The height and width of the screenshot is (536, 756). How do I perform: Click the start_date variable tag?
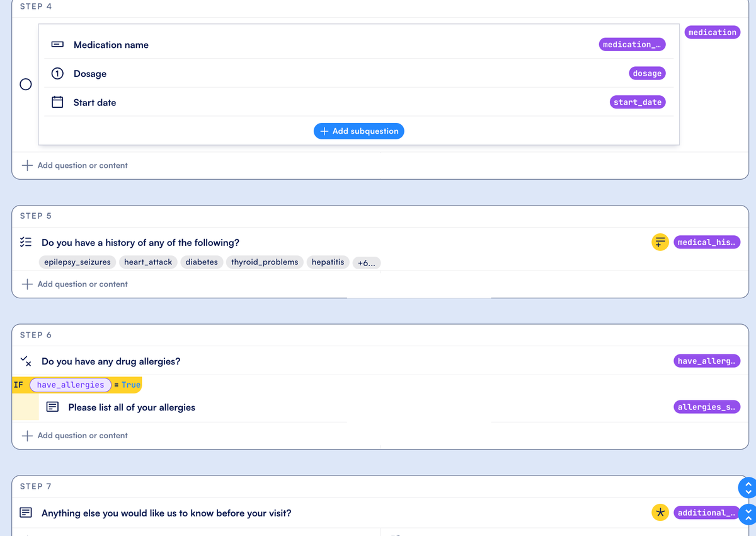pos(638,102)
